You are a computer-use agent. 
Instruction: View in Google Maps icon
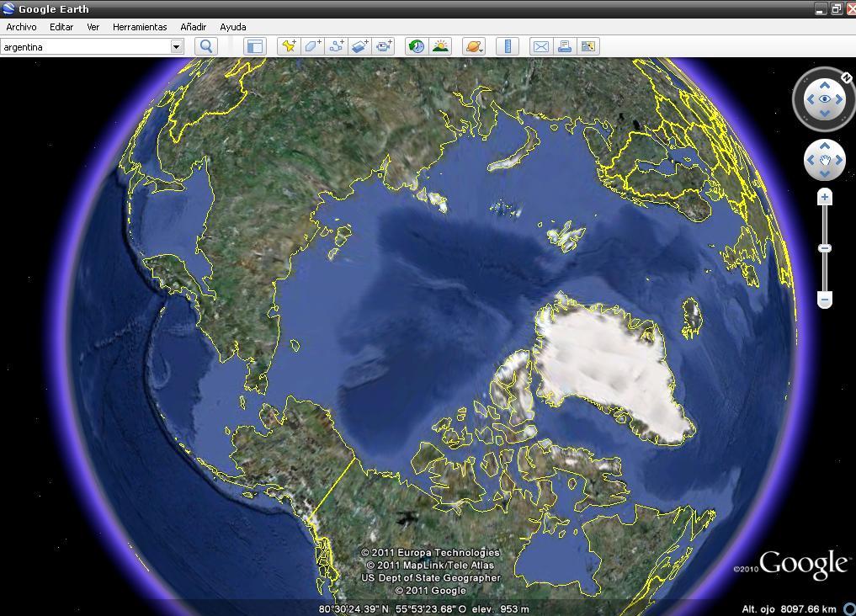click(x=588, y=46)
